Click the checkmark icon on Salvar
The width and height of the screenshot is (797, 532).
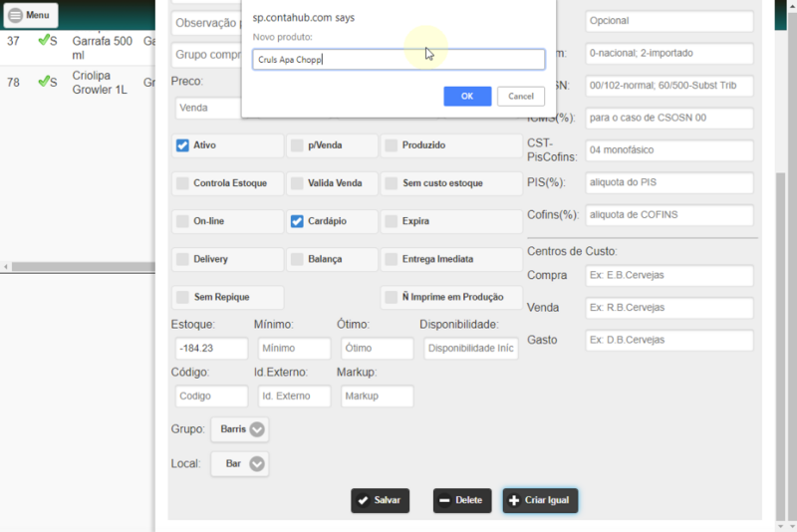(x=363, y=500)
